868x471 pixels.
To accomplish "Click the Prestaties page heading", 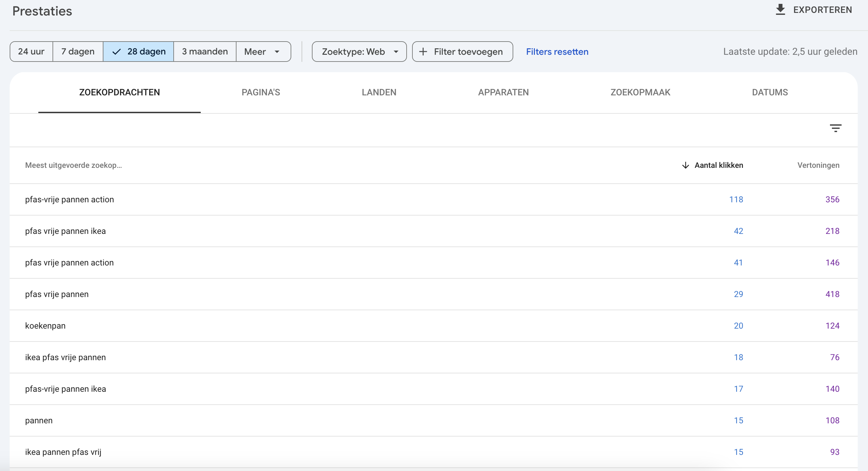I will click(42, 11).
